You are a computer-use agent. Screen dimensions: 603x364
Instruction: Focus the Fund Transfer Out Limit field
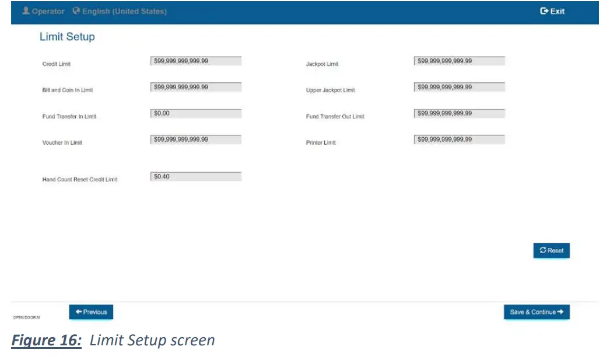pyautogui.click(x=460, y=114)
